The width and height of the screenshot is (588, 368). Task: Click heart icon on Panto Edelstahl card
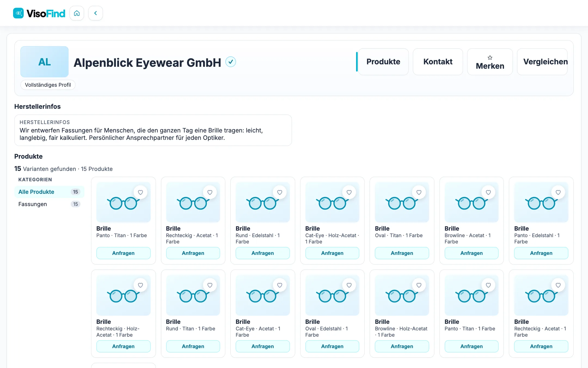pyautogui.click(x=558, y=192)
